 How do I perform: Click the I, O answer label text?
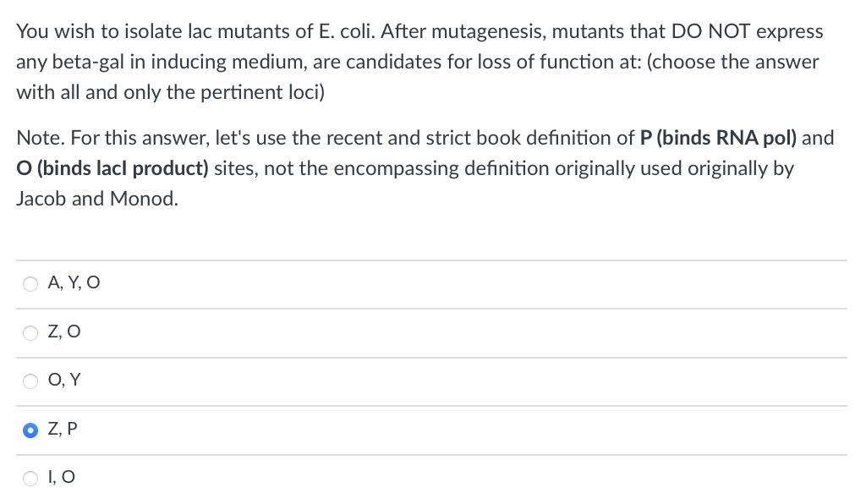tap(62, 477)
